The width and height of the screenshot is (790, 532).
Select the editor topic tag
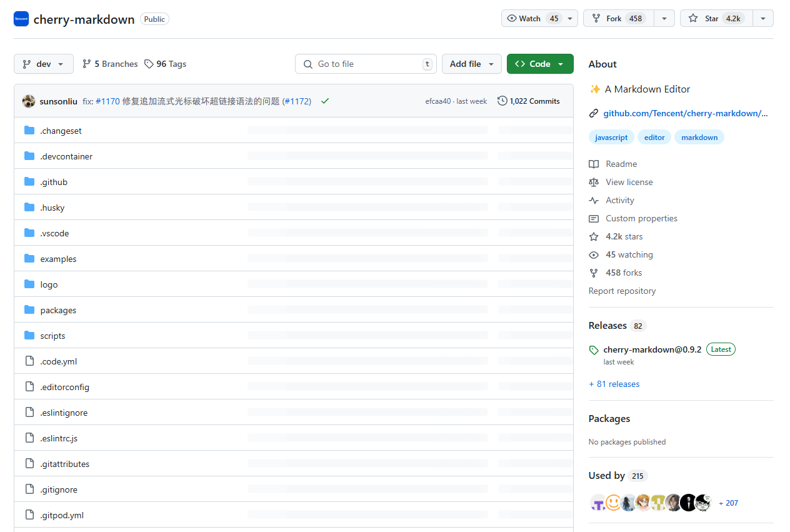click(654, 137)
